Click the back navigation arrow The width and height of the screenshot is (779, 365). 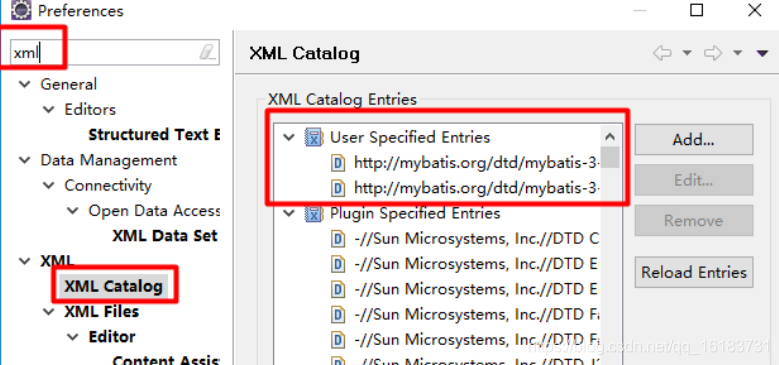tap(662, 53)
